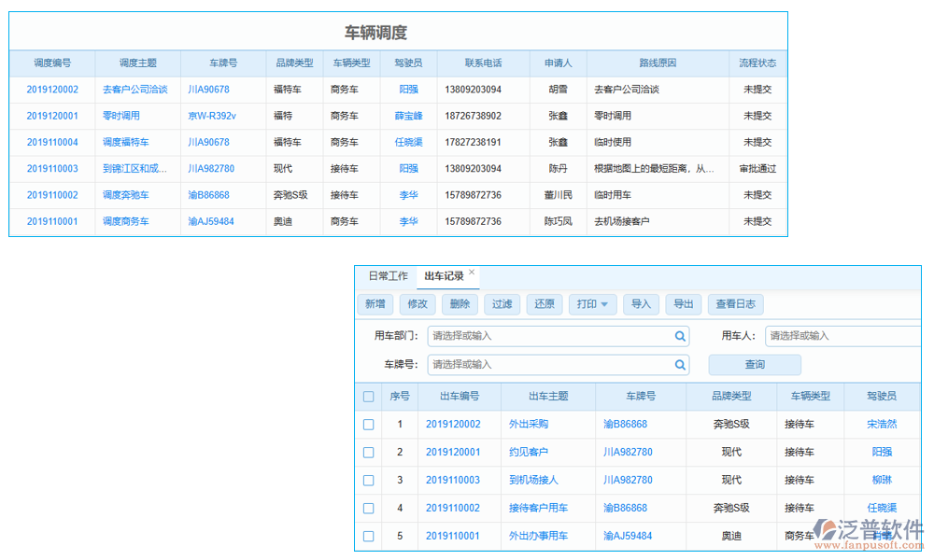Click 还原 (Restore) in the toolbar
The image size is (934, 560).
point(545,304)
